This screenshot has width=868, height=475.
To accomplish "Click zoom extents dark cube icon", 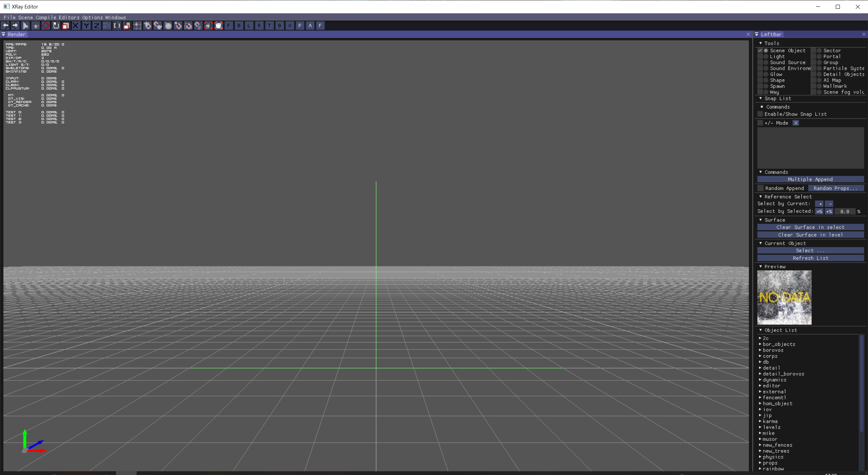I will pos(209,25).
